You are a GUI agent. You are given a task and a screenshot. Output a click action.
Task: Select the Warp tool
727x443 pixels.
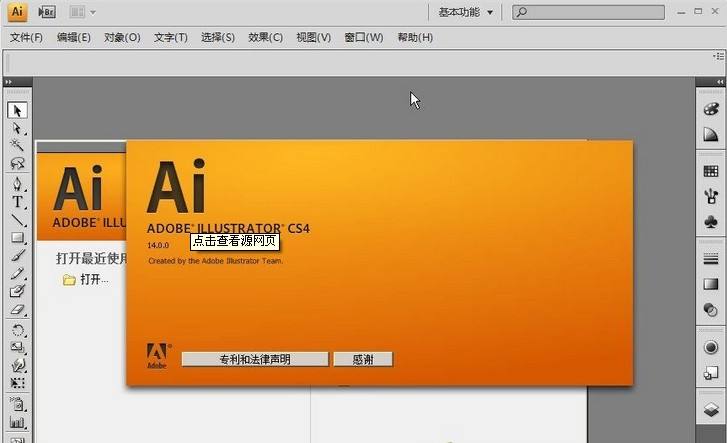[x=17, y=365]
